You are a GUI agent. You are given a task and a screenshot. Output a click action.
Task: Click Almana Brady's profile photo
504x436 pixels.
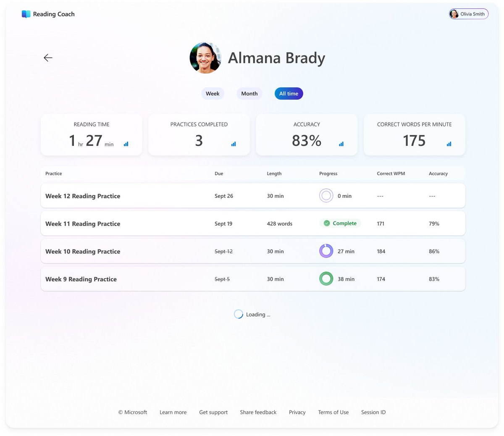pyautogui.click(x=205, y=58)
